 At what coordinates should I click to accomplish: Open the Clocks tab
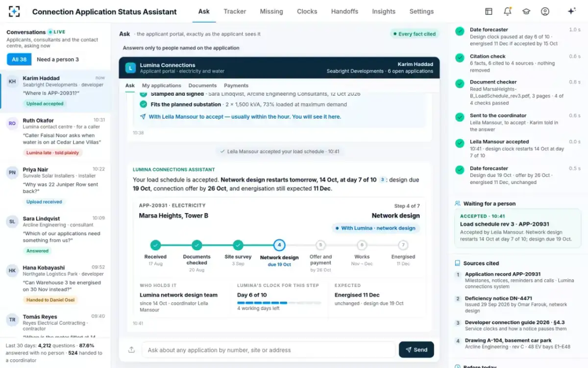(307, 11)
